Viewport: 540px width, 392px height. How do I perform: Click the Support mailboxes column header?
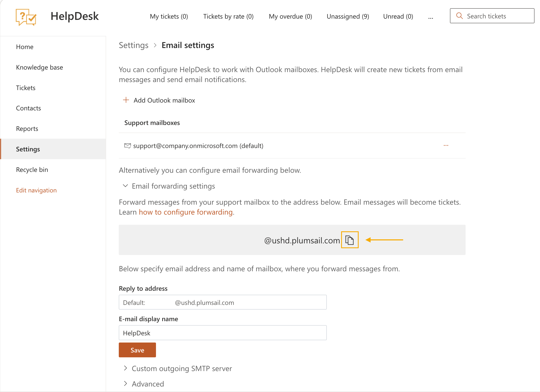(x=152, y=123)
